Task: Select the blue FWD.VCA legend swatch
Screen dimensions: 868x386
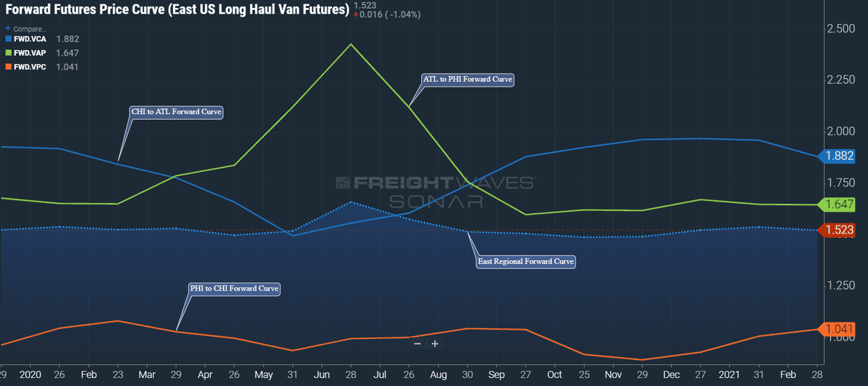Action: pyautogui.click(x=8, y=39)
